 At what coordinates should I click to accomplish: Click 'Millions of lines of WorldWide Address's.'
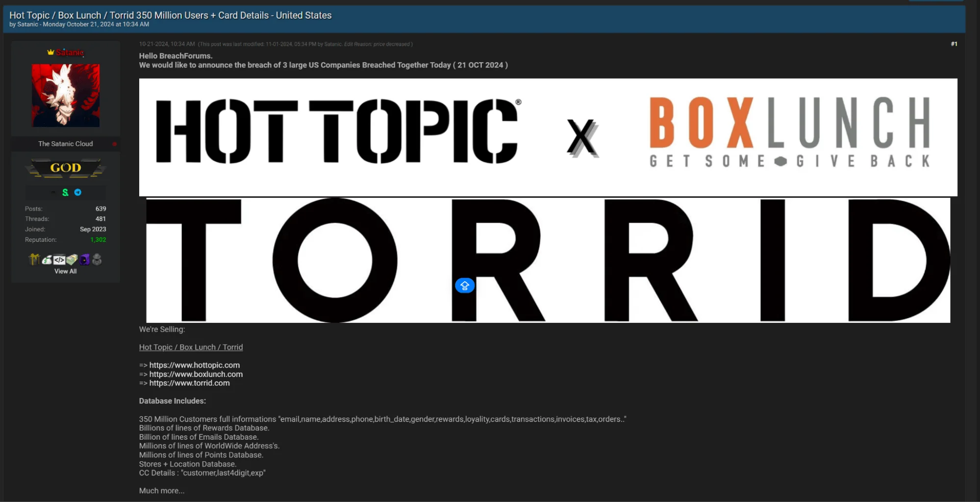pyautogui.click(x=209, y=446)
